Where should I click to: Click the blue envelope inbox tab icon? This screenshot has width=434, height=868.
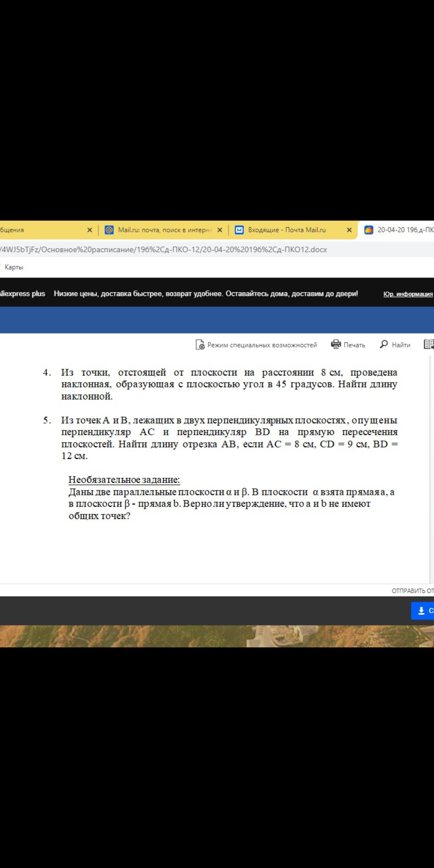(239, 230)
